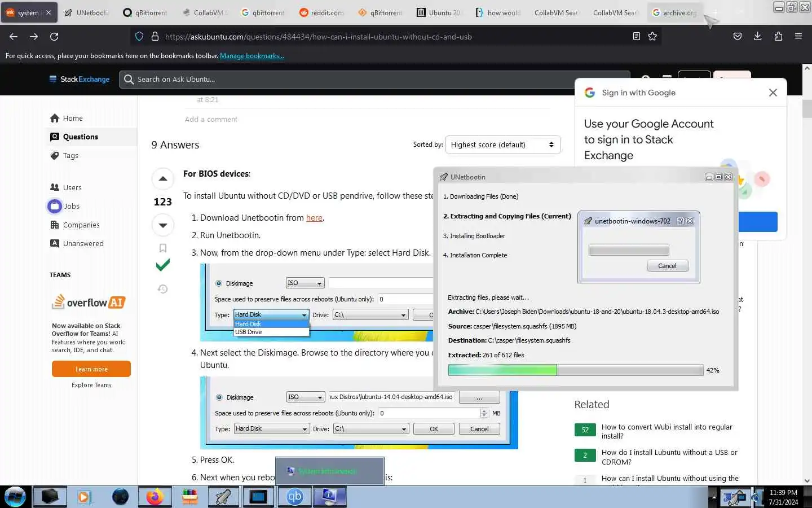Open the Windows Start orb
The height and width of the screenshot is (508, 812).
pyautogui.click(x=15, y=497)
